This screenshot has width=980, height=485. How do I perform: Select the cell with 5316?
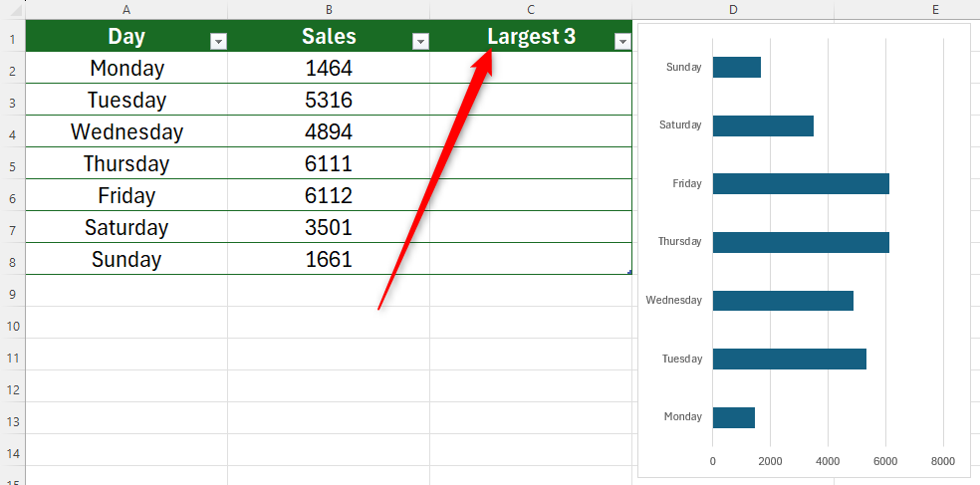coord(329,100)
